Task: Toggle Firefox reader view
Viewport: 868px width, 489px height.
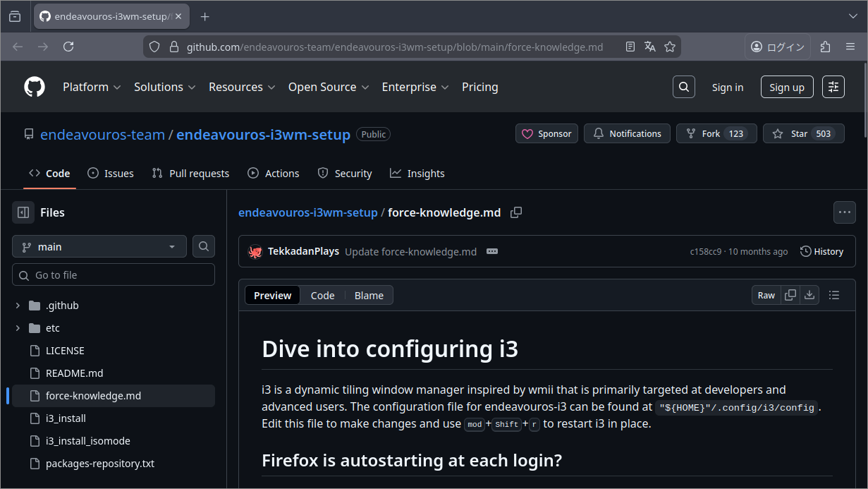Action: (x=630, y=47)
